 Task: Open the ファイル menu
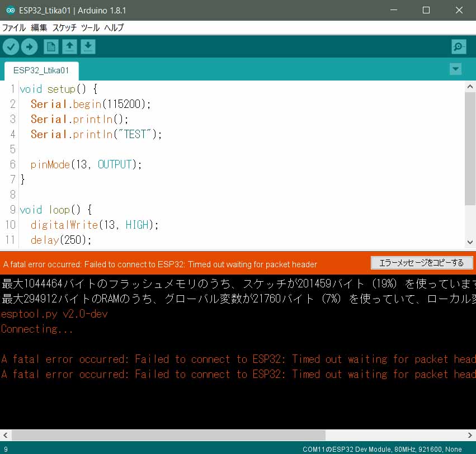click(x=14, y=27)
